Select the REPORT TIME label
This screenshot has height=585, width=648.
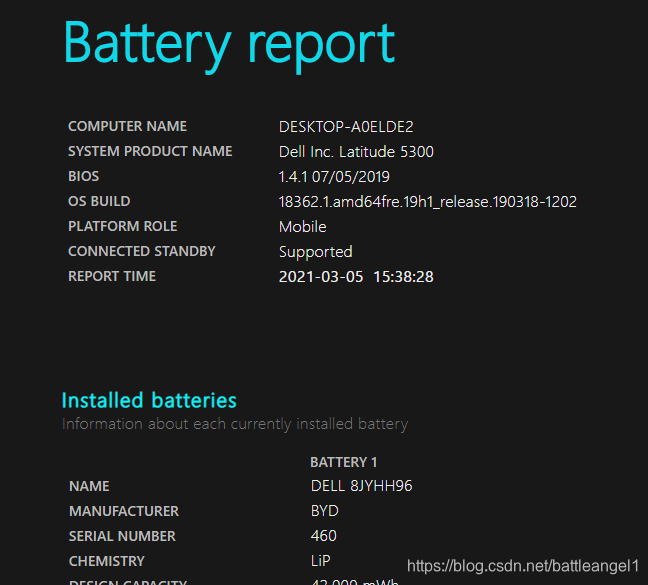112,276
